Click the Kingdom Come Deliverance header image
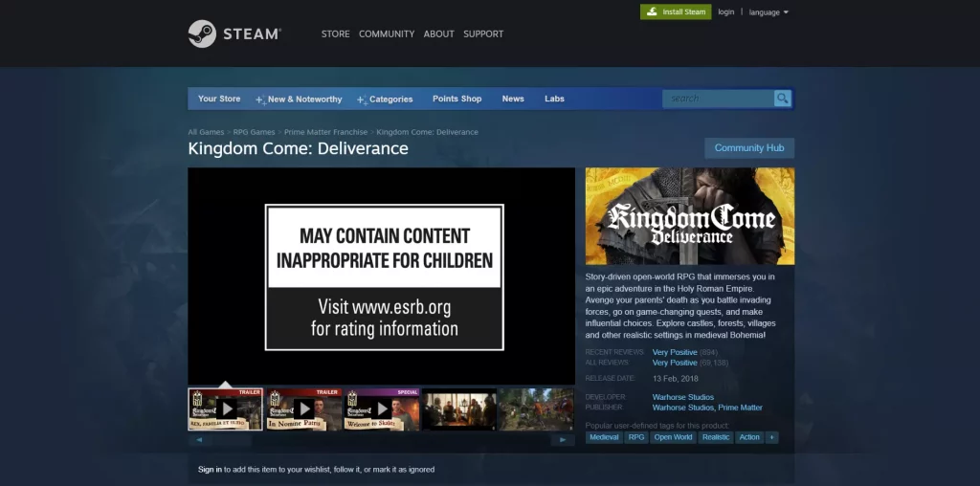Viewport: 980px width, 486px height. [690, 216]
